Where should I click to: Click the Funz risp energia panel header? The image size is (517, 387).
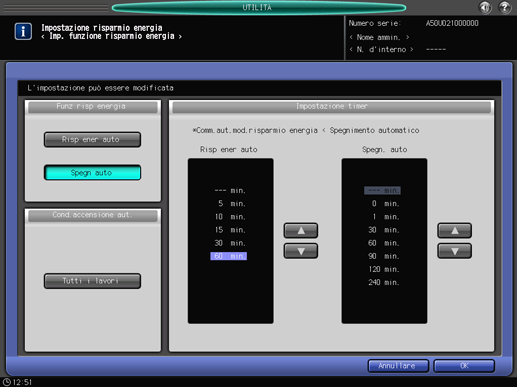click(92, 107)
